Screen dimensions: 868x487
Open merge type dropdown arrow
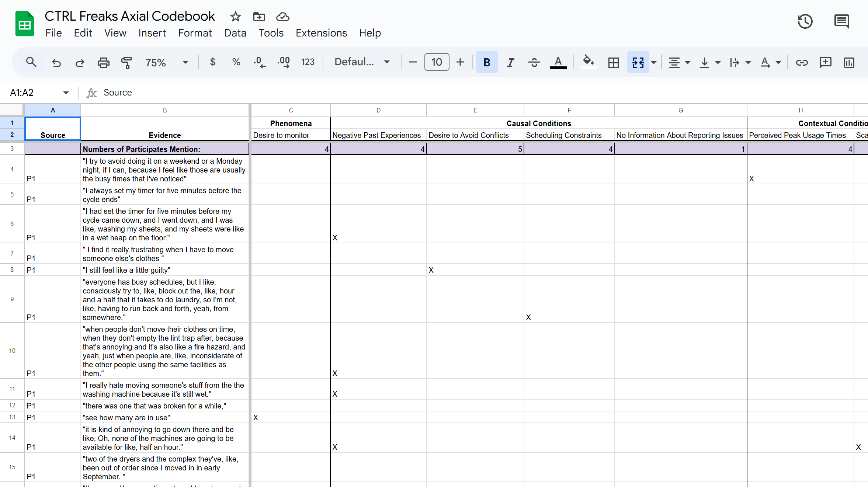tap(654, 62)
